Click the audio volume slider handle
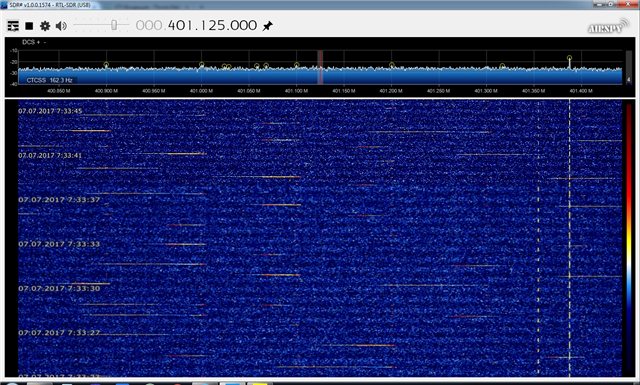Viewport: 640px width, 385px height. click(114, 25)
